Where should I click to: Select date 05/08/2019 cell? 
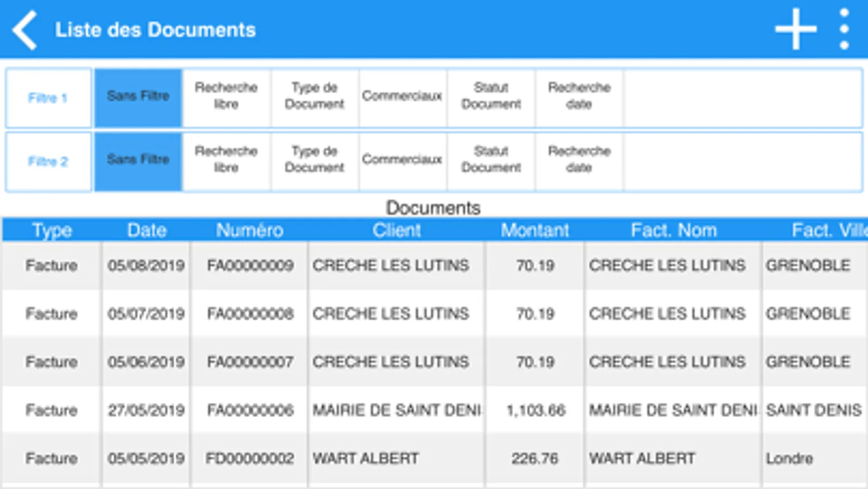(147, 266)
